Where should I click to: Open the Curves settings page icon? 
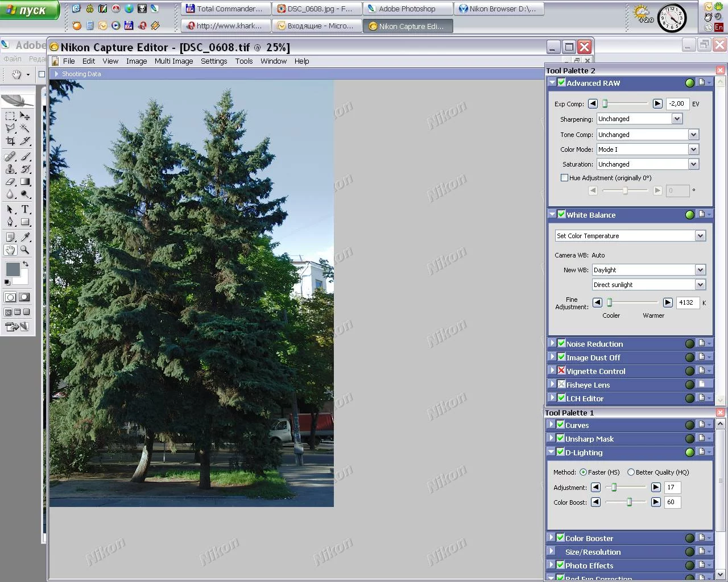tap(702, 425)
